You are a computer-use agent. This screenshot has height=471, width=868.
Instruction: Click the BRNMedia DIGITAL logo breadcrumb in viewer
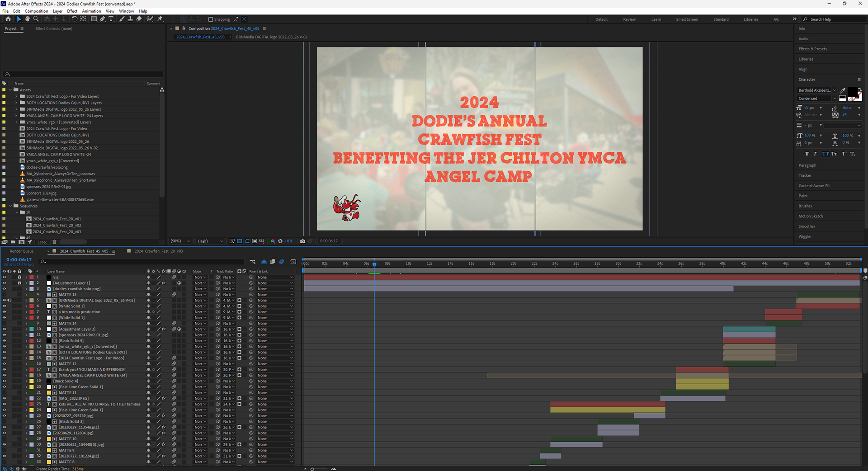click(x=271, y=37)
